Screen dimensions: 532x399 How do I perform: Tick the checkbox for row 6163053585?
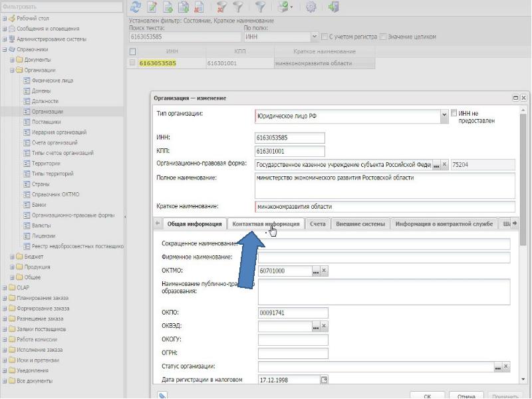(132, 63)
